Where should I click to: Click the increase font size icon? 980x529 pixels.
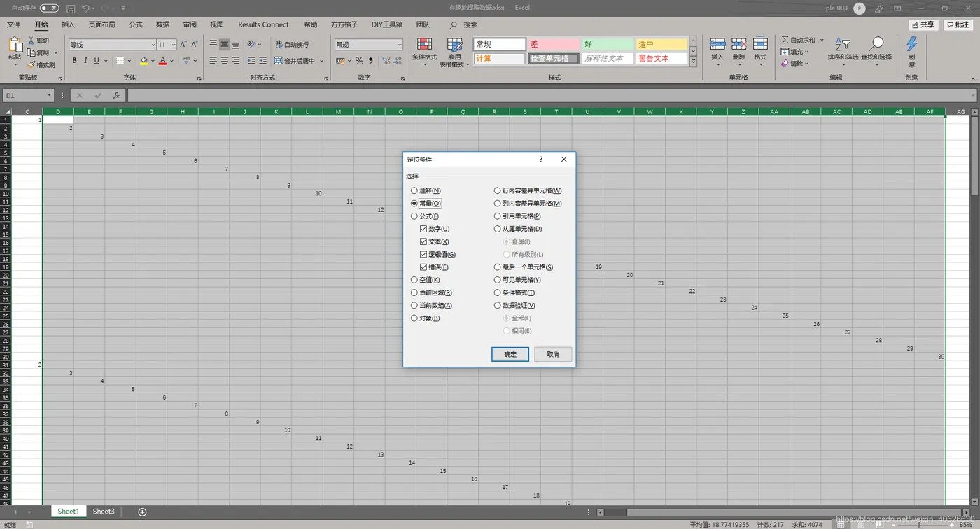coord(183,44)
